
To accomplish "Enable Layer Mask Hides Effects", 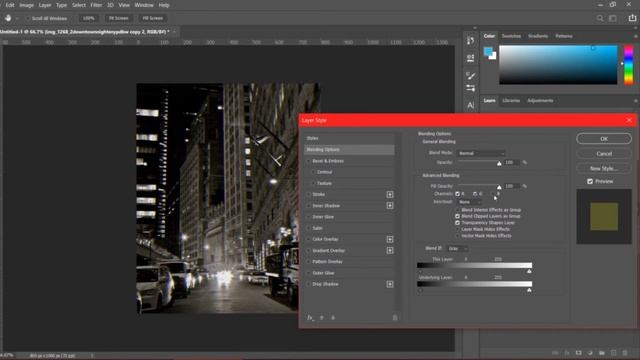I will click(x=458, y=229).
